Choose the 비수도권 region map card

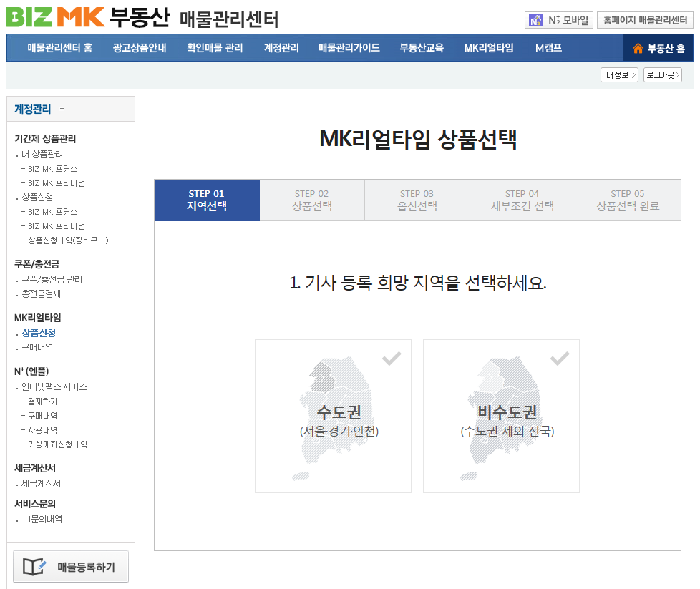(502, 416)
